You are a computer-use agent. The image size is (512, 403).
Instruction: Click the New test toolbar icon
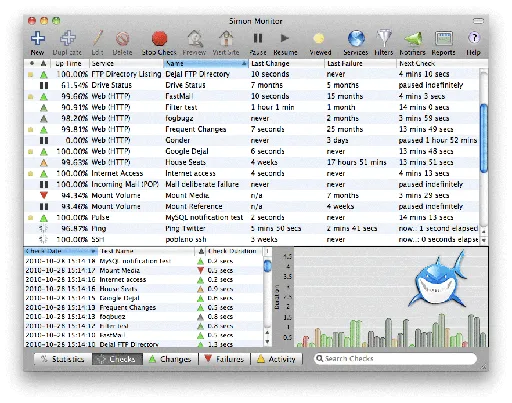[38, 38]
